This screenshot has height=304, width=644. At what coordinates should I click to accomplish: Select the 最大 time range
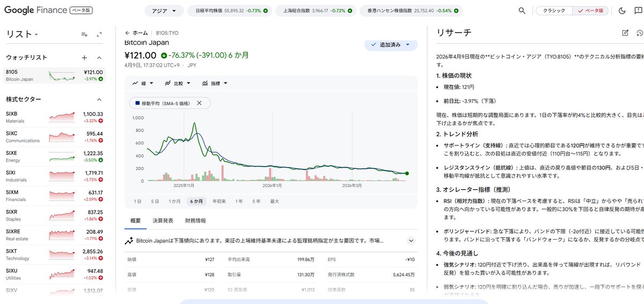(x=274, y=201)
